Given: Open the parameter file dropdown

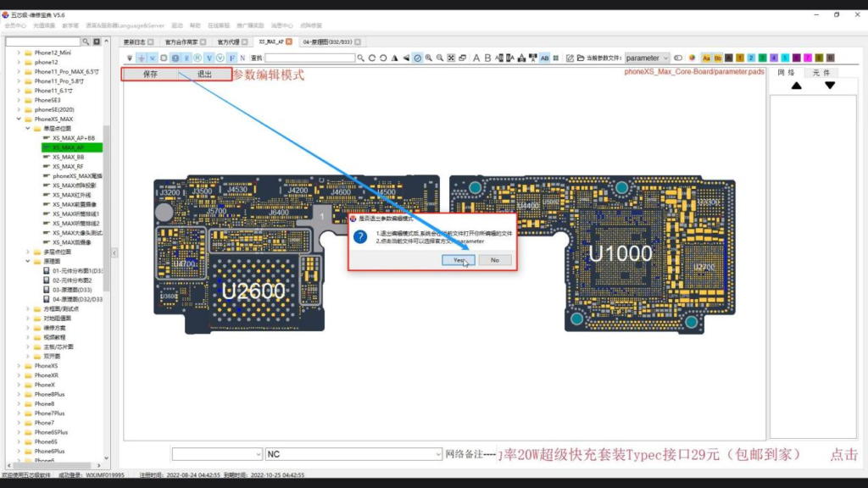Looking at the screenshot, I should pyautogui.click(x=647, y=58).
